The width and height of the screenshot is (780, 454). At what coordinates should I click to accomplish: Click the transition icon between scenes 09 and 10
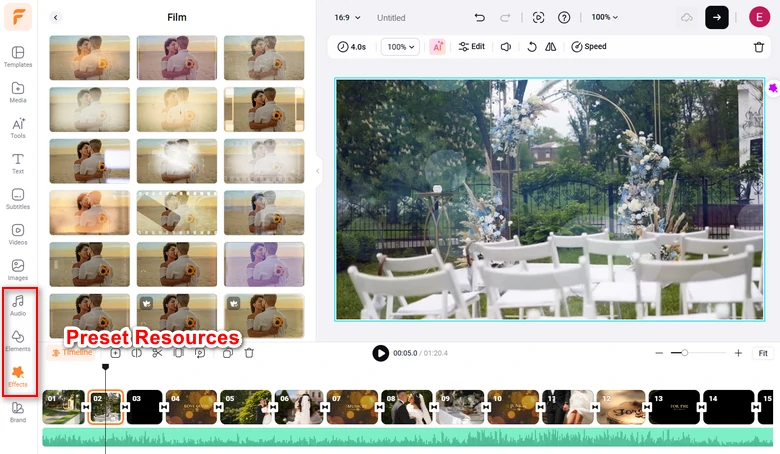point(486,407)
